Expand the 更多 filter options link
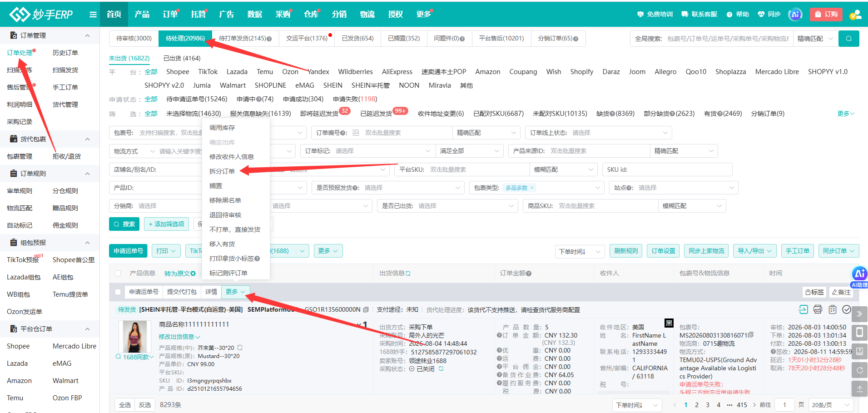Image resolution: width=868 pixels, height=413 pixels. [x=846, y=114]
